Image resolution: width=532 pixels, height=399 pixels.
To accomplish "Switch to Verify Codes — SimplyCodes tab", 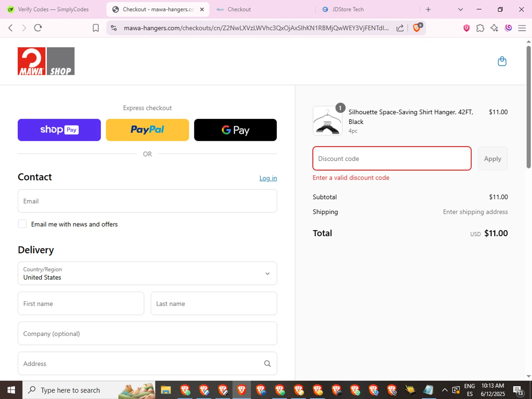I will tap(53, 10).
